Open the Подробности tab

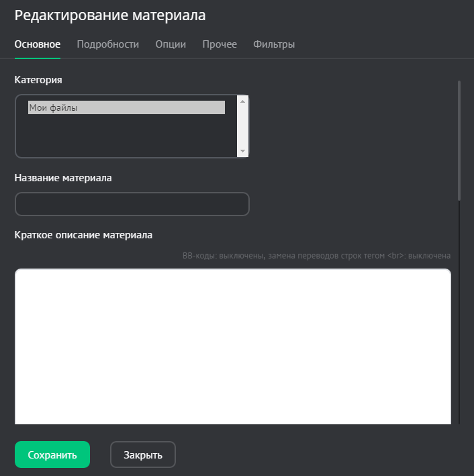point(107,44)
